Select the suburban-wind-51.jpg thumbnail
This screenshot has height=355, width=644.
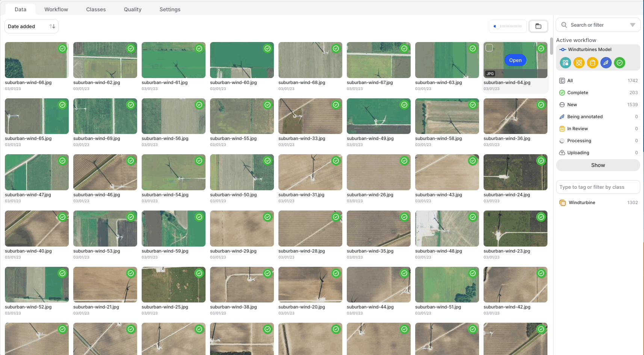tap(447, 285)
